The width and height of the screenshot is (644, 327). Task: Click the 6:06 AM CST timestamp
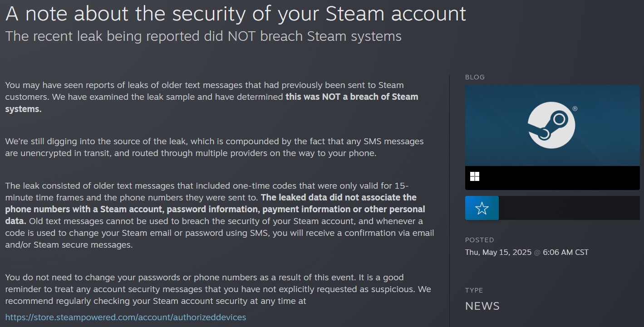(x=566, y=252)
